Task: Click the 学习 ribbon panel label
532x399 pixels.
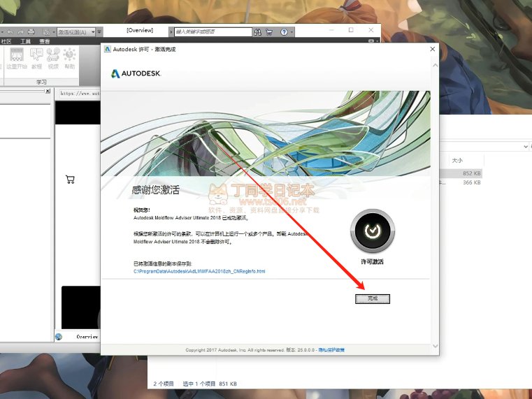Action: pyautogui.click(x=41, y=82)
